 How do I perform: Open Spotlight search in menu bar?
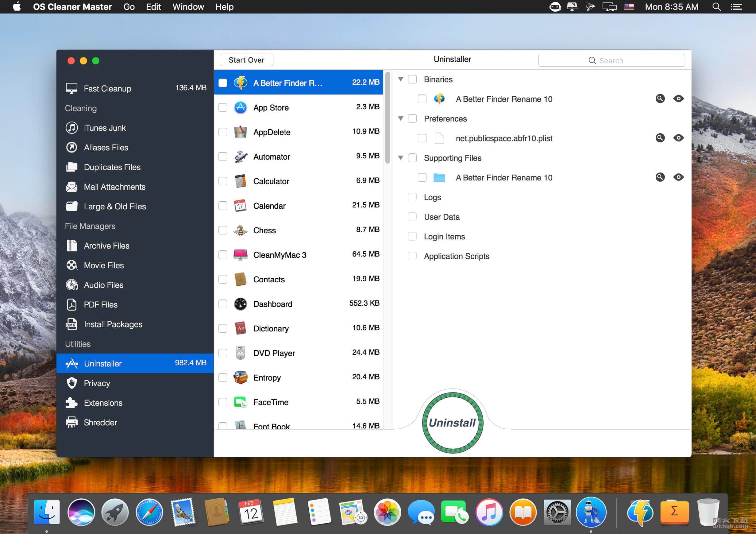coord(716,7)
